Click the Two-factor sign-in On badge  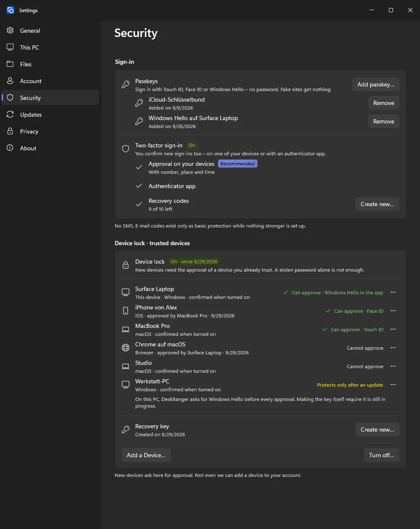tap(192, 145)
